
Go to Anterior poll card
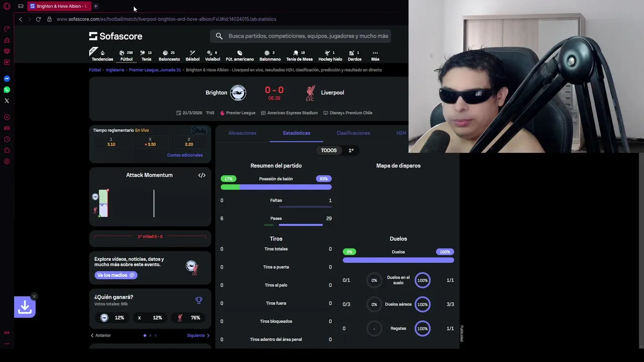(x=101, y=335)
